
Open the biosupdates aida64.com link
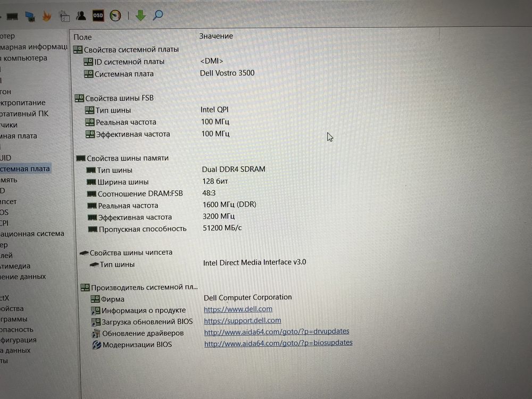278,343
